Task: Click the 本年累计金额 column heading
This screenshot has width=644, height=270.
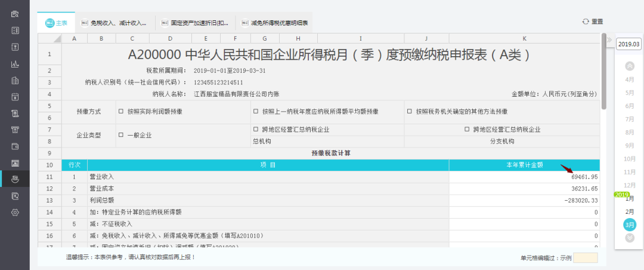Action: pos(525,165)
